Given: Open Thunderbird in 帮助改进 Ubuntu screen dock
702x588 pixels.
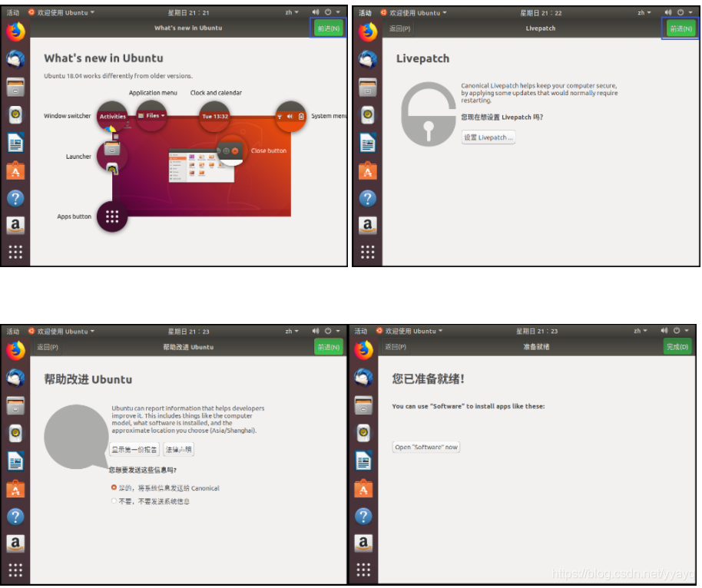Looking at the screenshot, I should click(x=15, y=378).
